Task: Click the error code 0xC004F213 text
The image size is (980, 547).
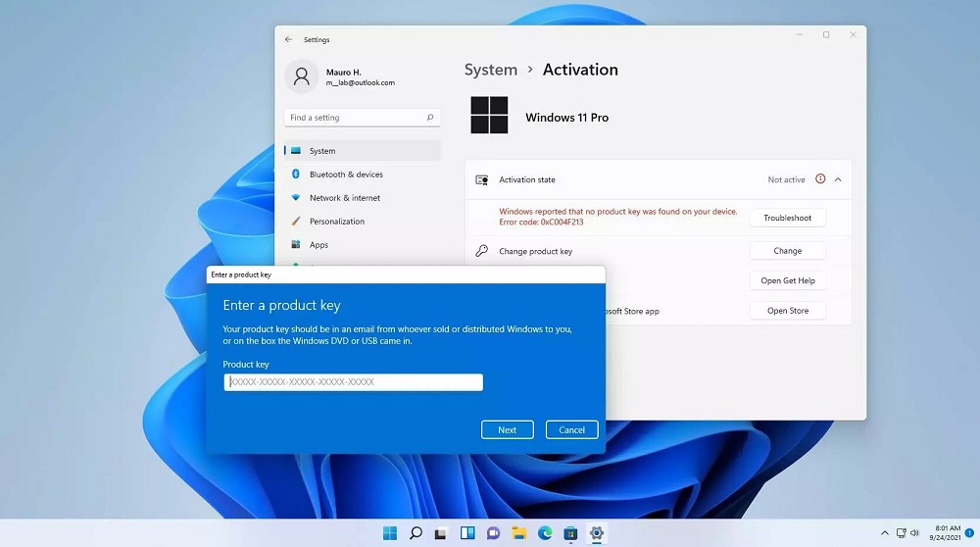Action: 541,222
